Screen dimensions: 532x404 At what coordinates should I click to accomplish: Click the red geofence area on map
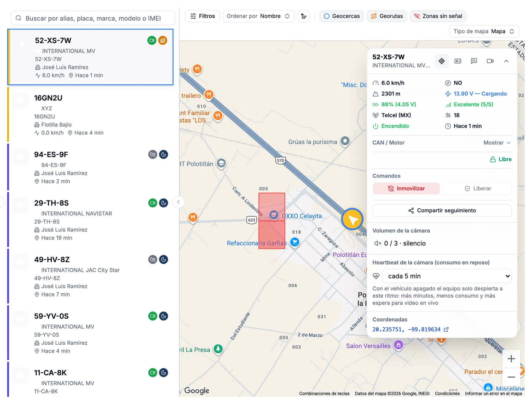272,221
